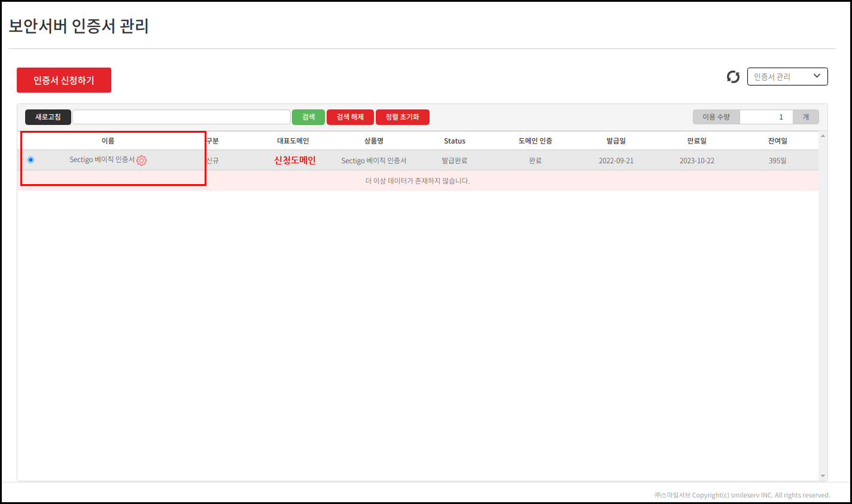The image size is (852, 504).
Task: Click the 정렬 초기화 button
Action: click(403, 117)
